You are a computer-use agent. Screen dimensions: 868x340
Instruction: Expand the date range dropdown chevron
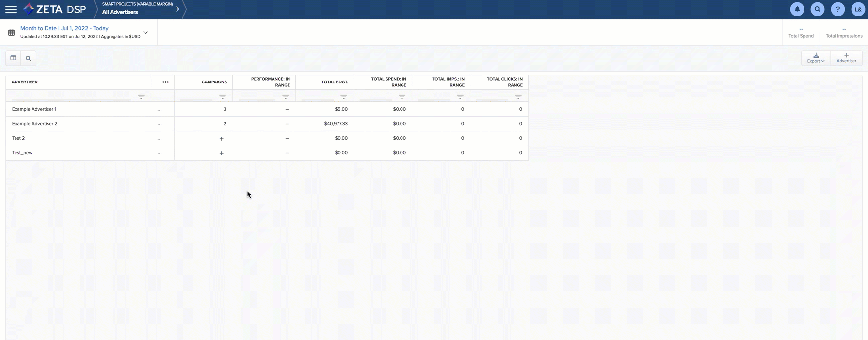point(145,32)
